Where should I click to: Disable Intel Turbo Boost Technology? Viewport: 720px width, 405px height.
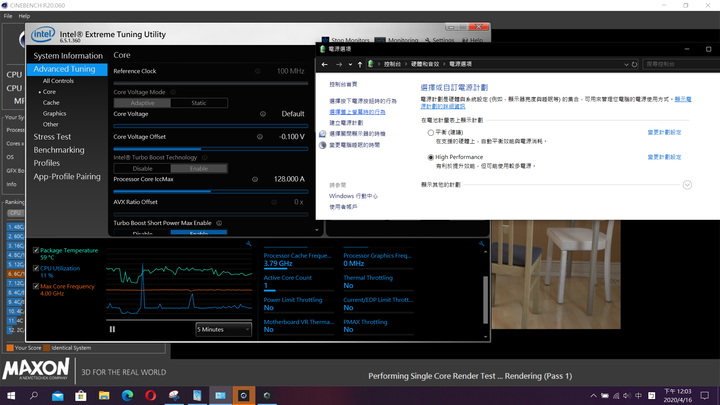click(142, 169)
